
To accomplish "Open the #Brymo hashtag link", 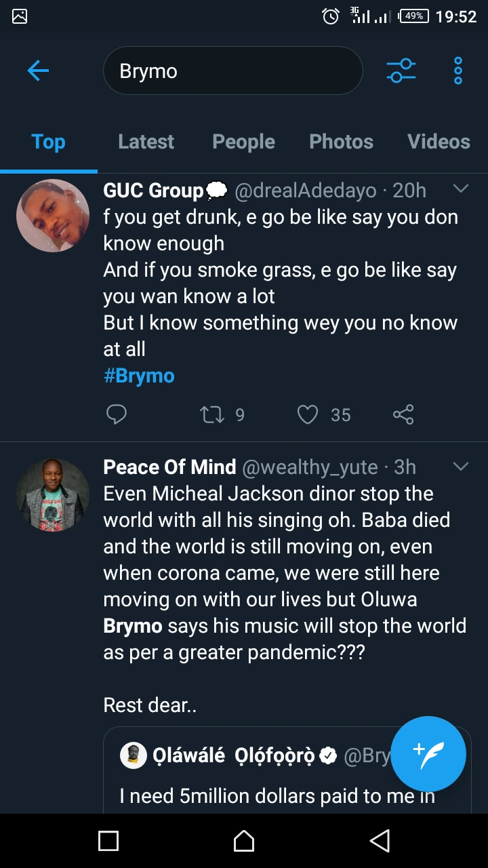I will tap(139, 376).
